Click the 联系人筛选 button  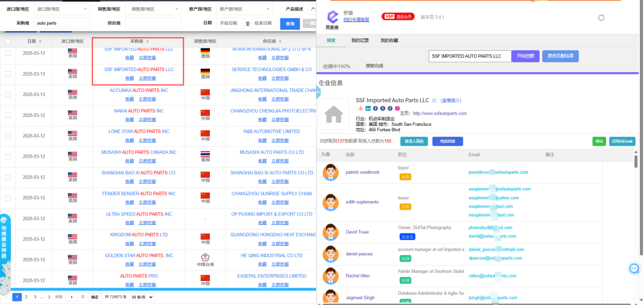coord(414,141)
